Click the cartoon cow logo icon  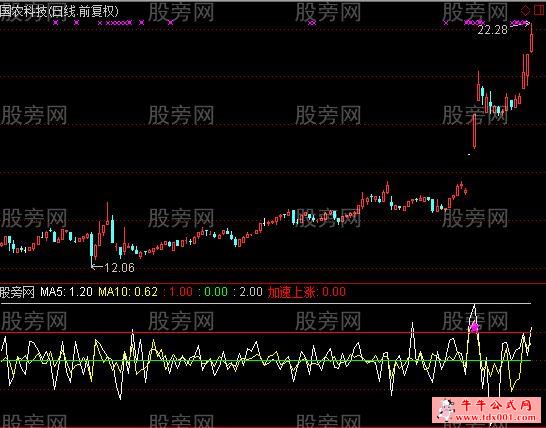pyautogui.click(x=446, y=410)
